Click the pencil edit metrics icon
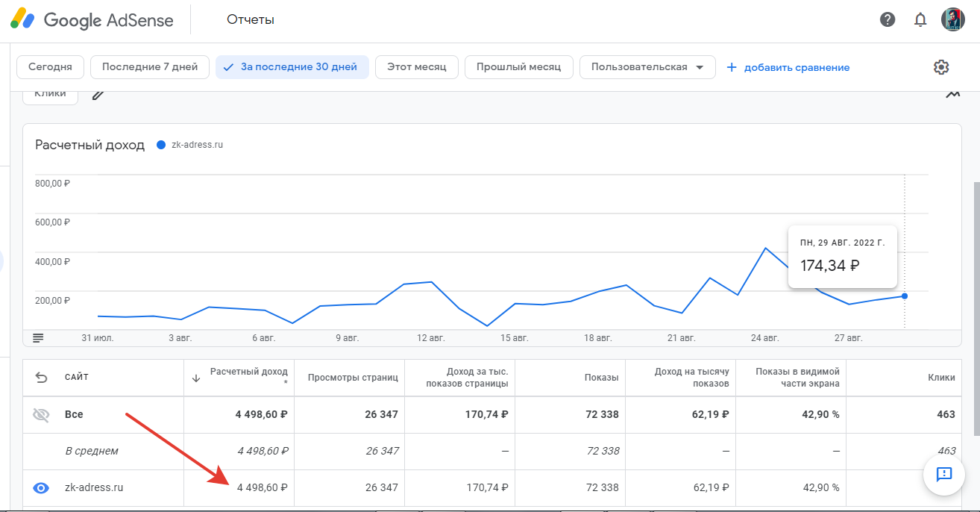 point(98,95)
